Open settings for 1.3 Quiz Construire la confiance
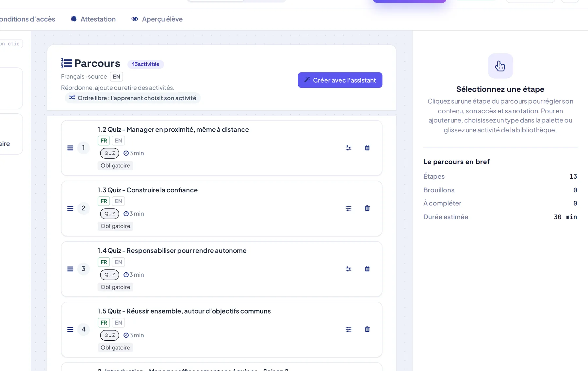The image size is (588, 371). tap(349, 208)
